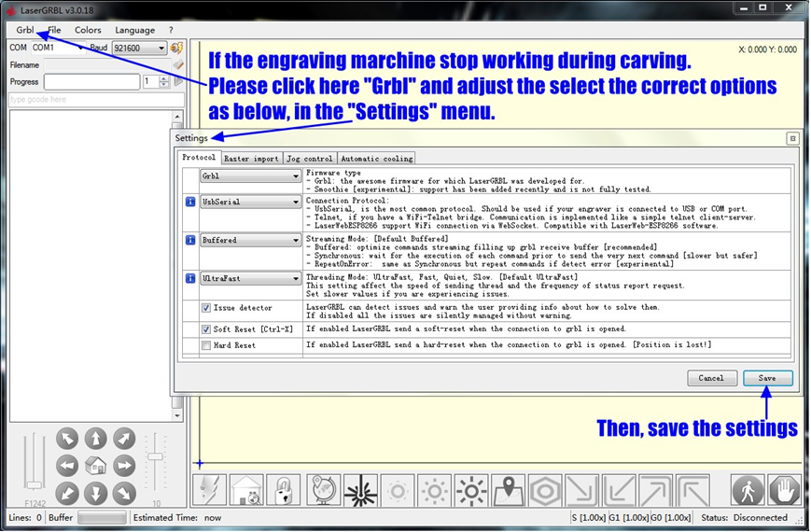Click the hexagon frame toolbar icon
Image resolution: width=811 pixels, height=532 pixels.
click(545, 490)
